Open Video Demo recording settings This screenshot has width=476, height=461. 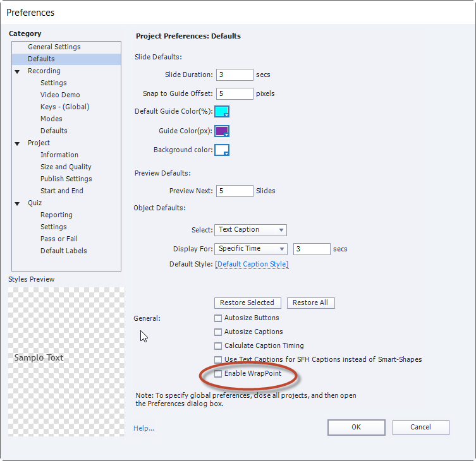point(60,95)
